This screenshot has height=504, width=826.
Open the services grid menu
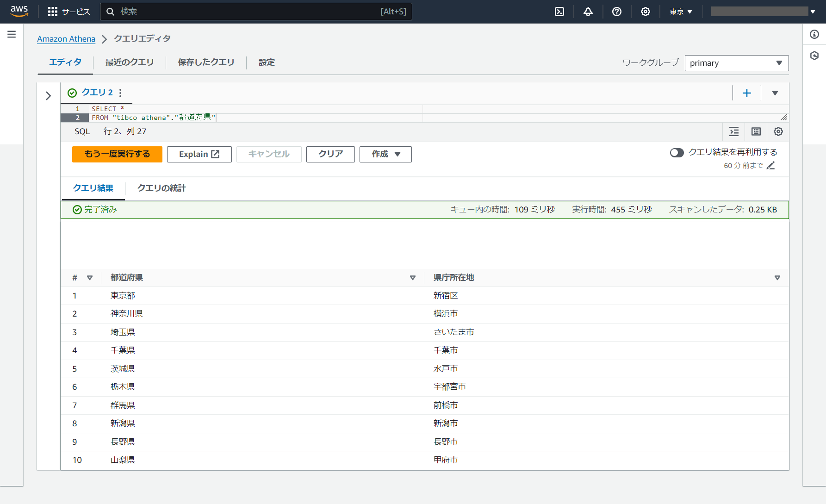click(53, 12)
